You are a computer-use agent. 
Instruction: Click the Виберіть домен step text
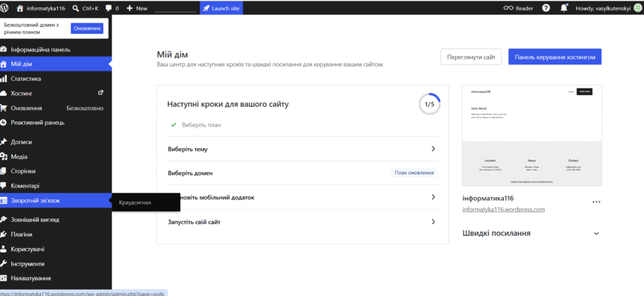[190, 173]
